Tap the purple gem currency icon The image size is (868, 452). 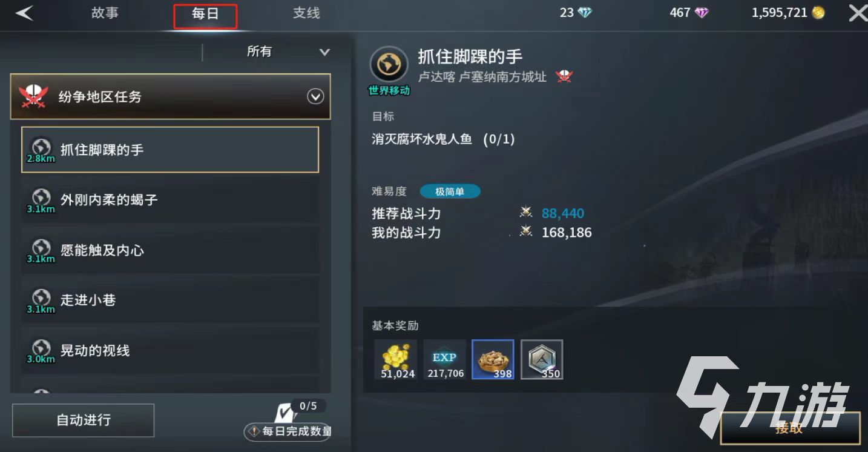[x=702, y=13]
